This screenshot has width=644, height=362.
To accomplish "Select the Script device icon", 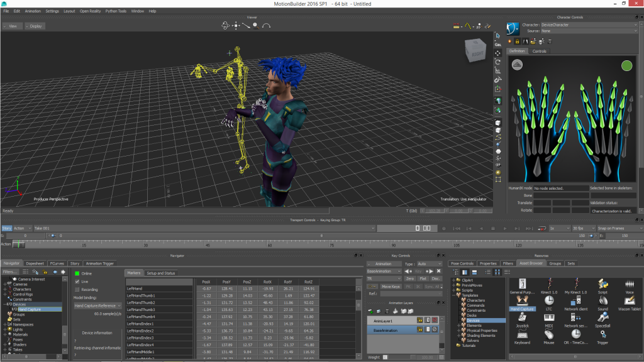I will point(603,285).
